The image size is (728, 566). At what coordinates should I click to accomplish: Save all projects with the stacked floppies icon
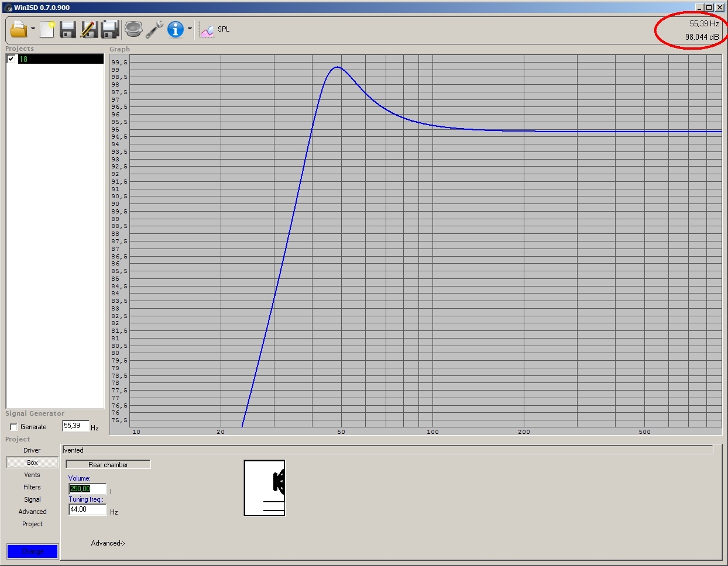(110, 29)
